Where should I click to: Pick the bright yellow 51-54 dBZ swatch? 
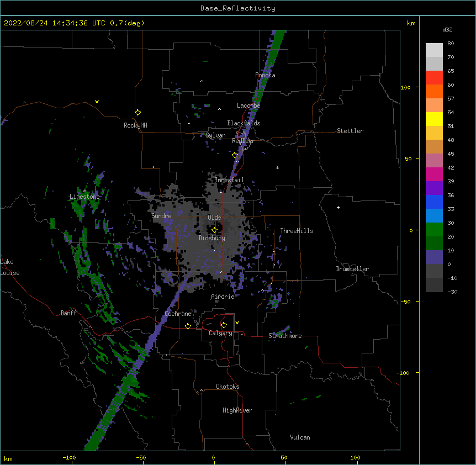[x=434, y=119]
